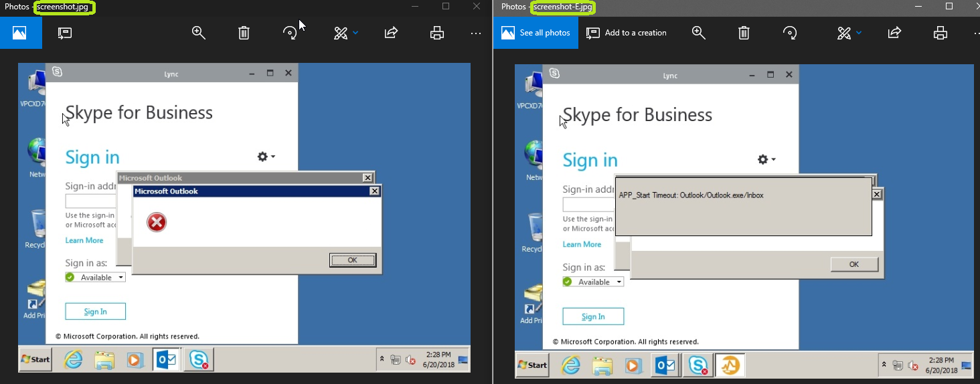Click Media Player taskbar icon in screenshot.jpg image

pos(135,360)
